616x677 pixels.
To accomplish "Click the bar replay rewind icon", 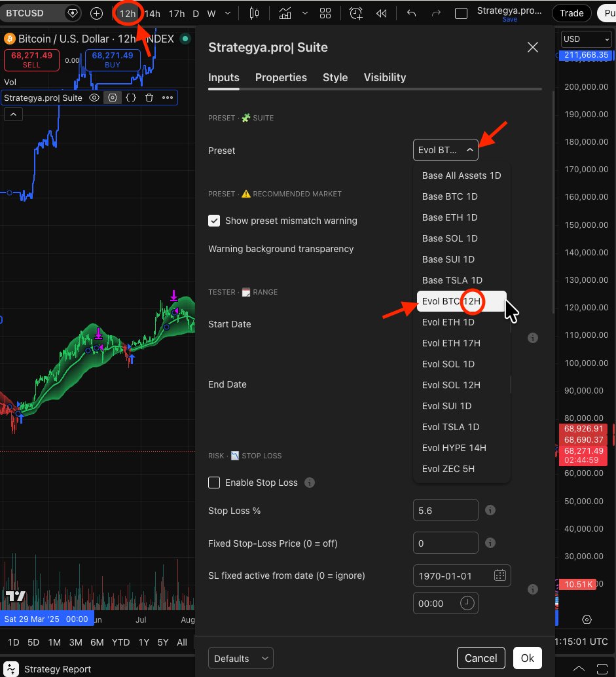I will (381, 13).
